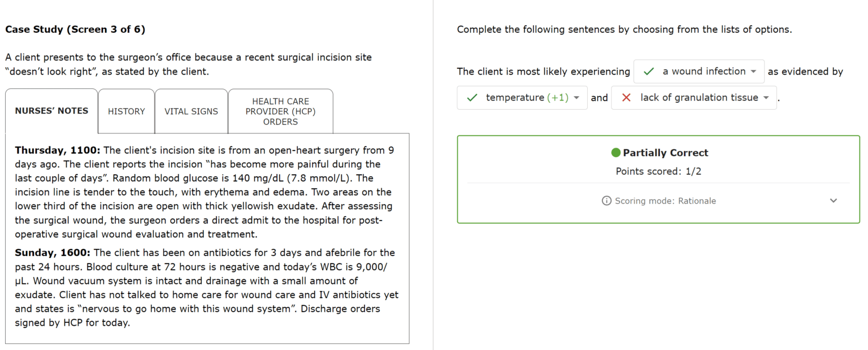
Task: Open the VITAL SIGNS tab
Action: [x=191, y=111]
